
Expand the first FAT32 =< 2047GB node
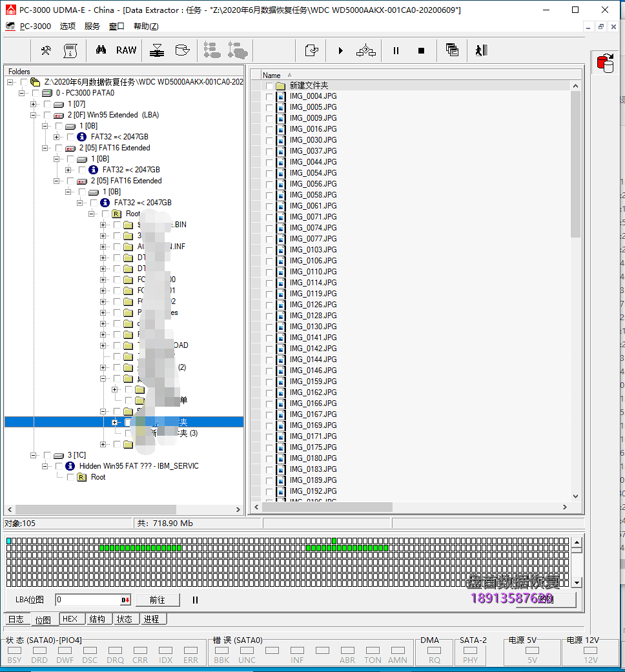(57, 137)
